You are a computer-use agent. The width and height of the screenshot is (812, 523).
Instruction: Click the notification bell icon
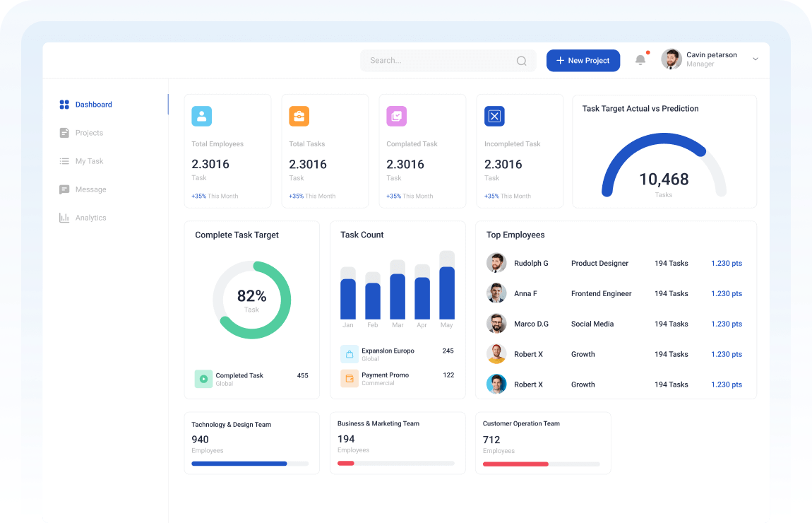click(x=640, y=60)
